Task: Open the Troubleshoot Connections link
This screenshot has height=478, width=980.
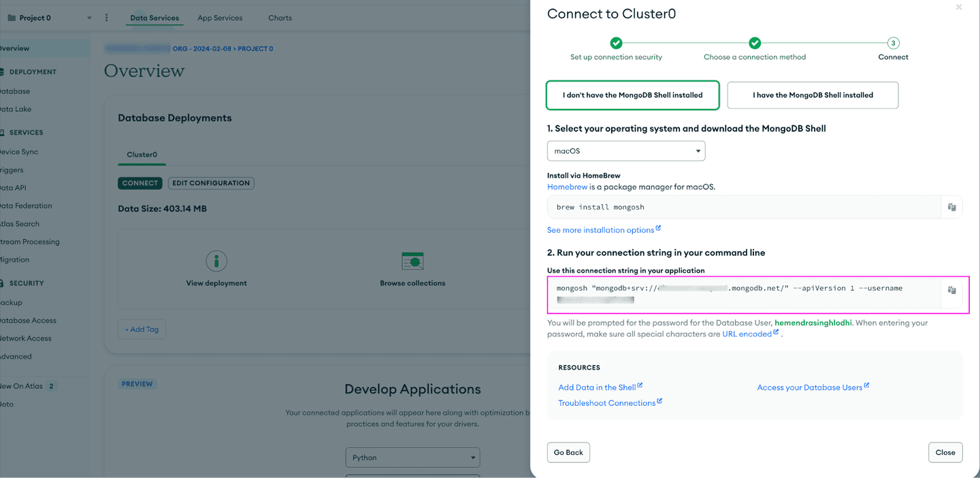Action: pos(606,403)
